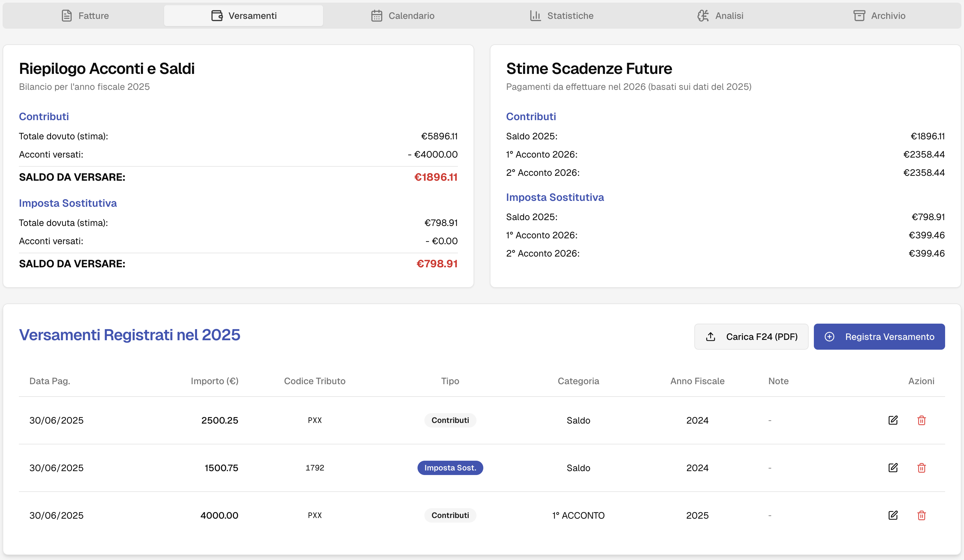Click the archive box icon for Archivio

pyautogui.click(x=859, y=16)
